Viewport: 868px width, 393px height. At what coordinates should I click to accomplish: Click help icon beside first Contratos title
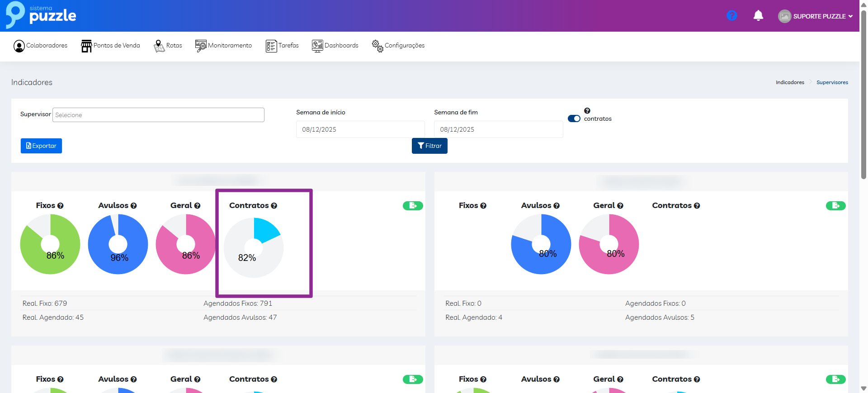(x=274, y=206)
